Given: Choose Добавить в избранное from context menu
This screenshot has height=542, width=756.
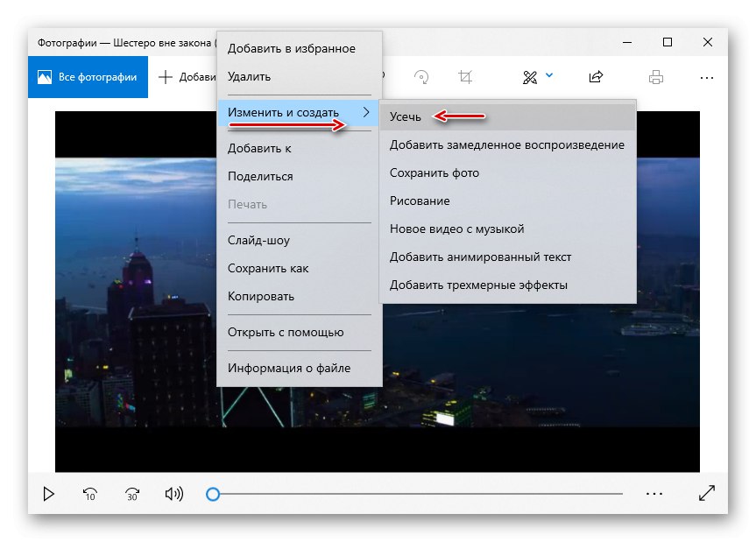Looking at the screenshot, I should pos(300,49).
